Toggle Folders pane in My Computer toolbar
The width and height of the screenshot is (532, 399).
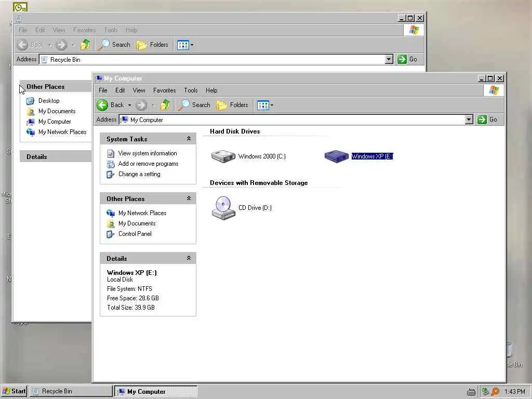click(232, 105)
